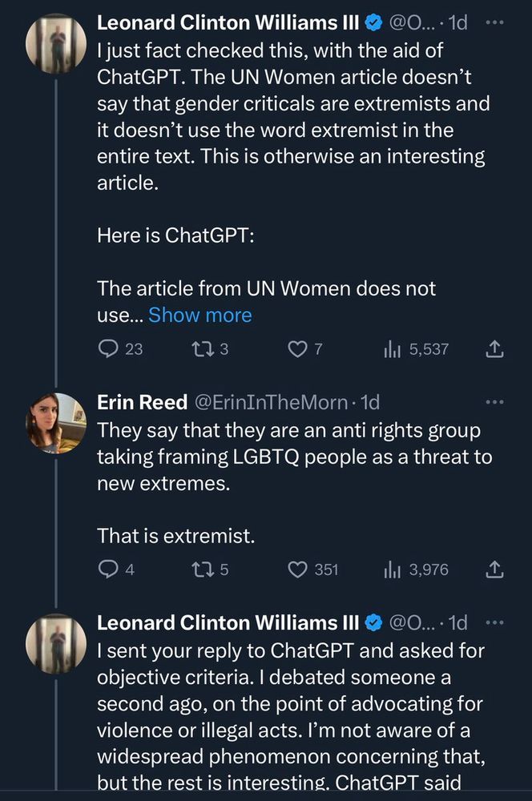532x801 pixels.
Task: Open the @ErinInTheMorn handle link
Action: coord(282,402)
